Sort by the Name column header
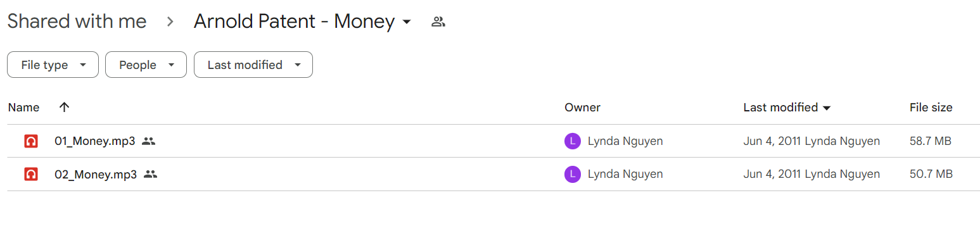The width and height of the screenshot is (980, 231). pos(24,108)
